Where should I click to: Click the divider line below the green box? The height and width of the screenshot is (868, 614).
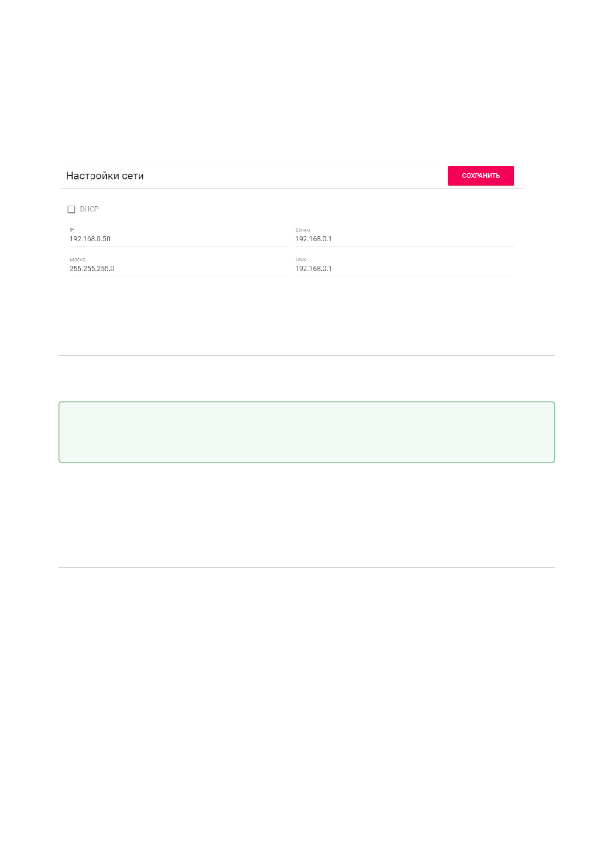pos(307,567)
